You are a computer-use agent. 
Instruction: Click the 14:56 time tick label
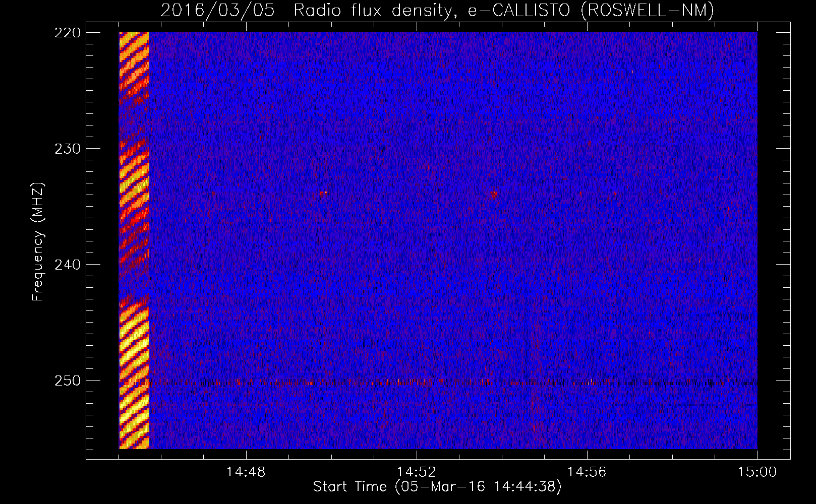[x=587, y=472]
